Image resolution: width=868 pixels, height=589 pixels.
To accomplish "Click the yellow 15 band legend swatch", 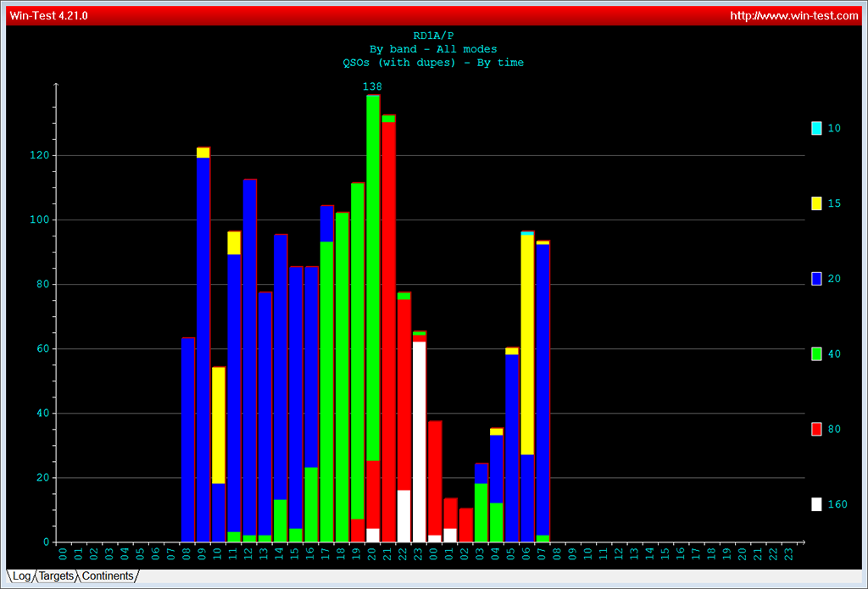I will coord(816,203).
